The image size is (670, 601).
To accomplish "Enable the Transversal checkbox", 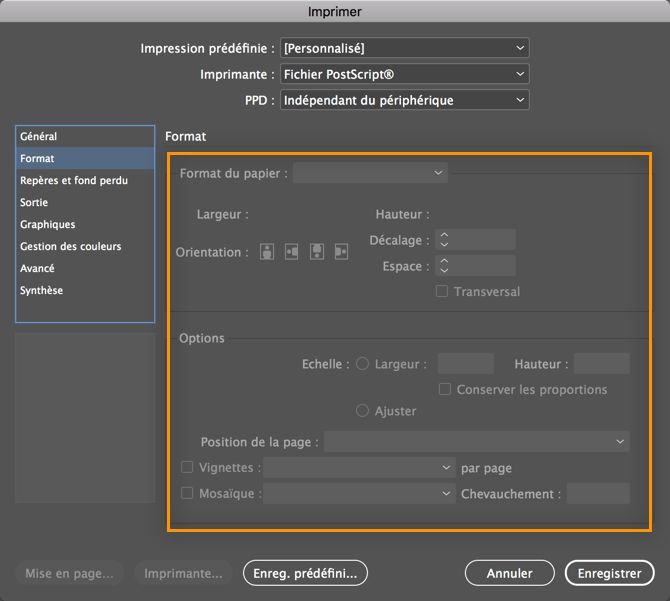I will click(442, 291).
